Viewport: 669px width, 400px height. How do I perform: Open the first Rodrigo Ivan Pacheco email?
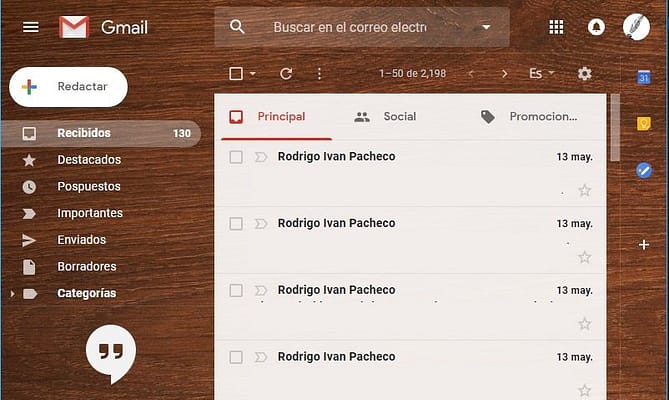click(410, 174)
